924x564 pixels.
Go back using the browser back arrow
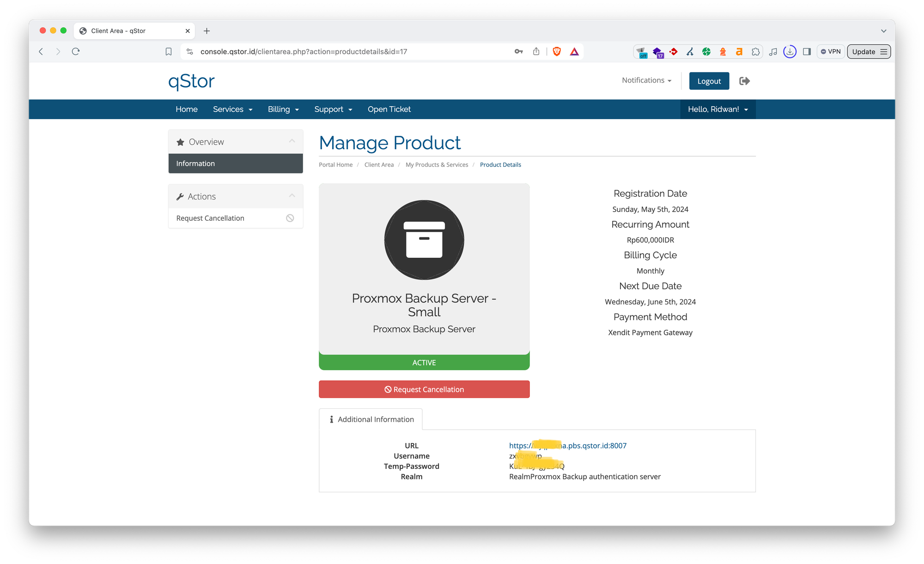41,52
